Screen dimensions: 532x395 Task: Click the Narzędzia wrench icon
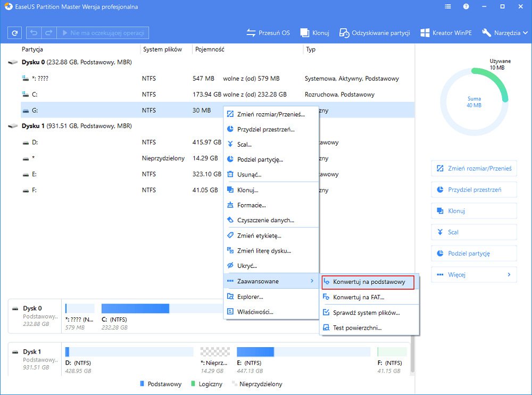487,33
